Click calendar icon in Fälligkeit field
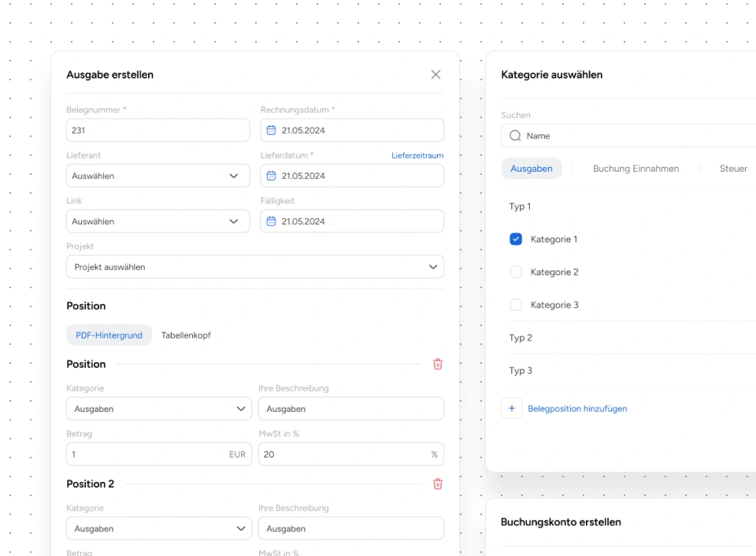This screenshot has height=556, width=756. click(271, 222)
